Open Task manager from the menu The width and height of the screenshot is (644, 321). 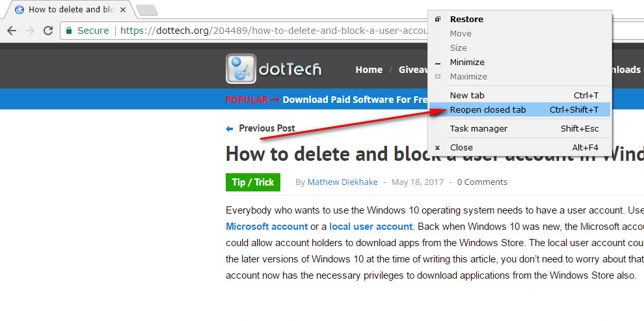[x=479, y=129]
